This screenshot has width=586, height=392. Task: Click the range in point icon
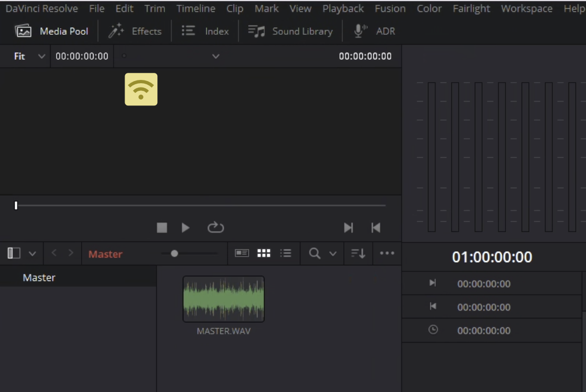click(433, 283)
